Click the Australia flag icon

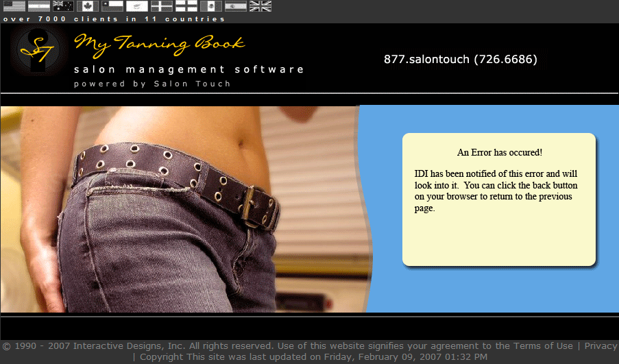click(x=63, y=6)
